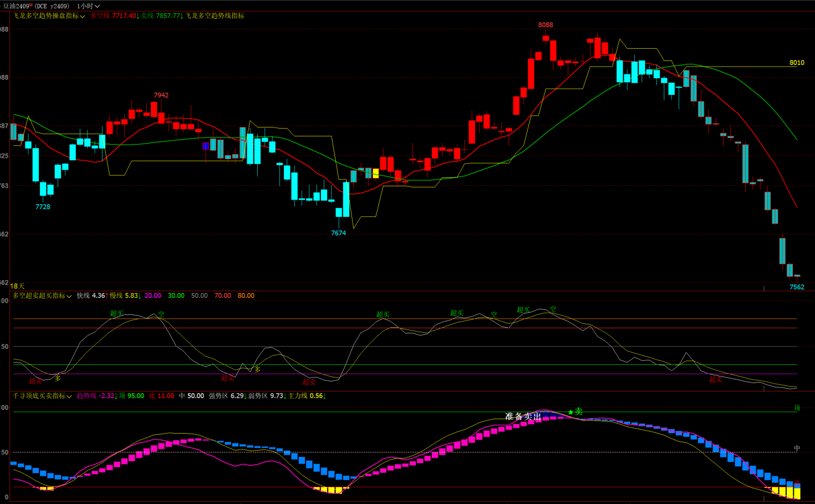Click the orange 80.00 level value

pos(246,296)
